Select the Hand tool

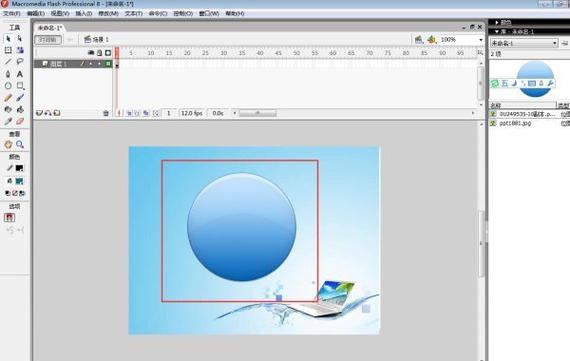pos(8,145)
